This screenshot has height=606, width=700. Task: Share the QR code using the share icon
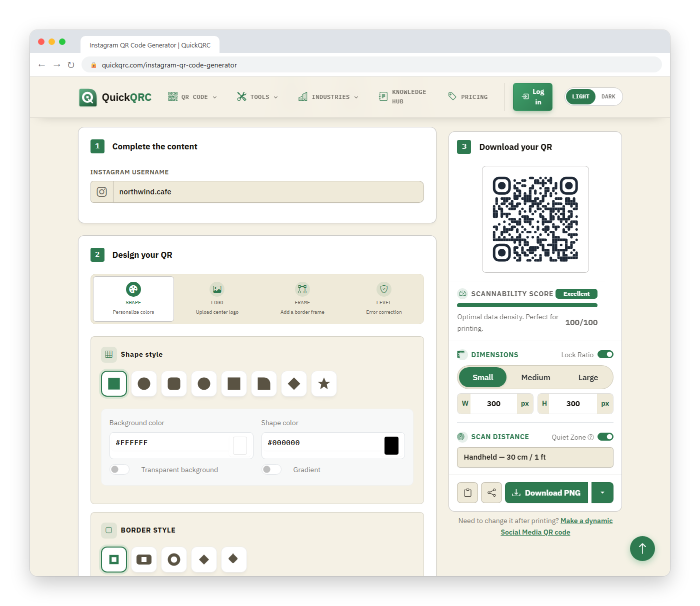coord(491,493)
